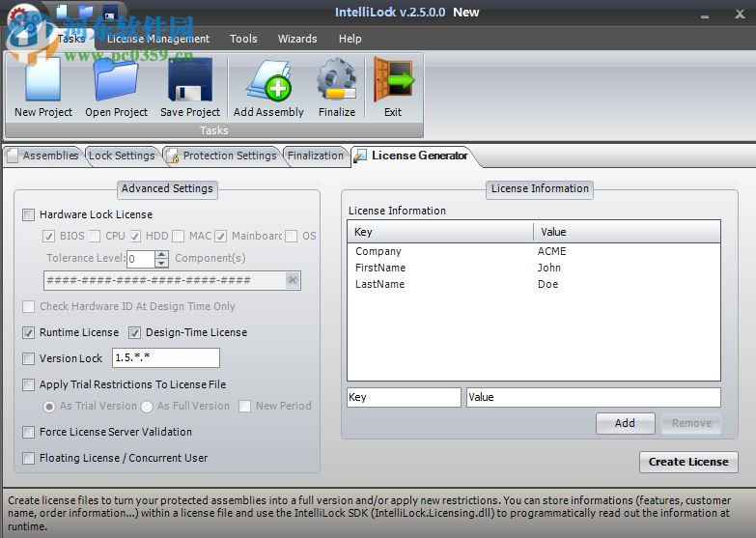Enable Apply Trial Restrictions To License File
756x538 pixels.
pyautogui.click(x=28, y=384)
